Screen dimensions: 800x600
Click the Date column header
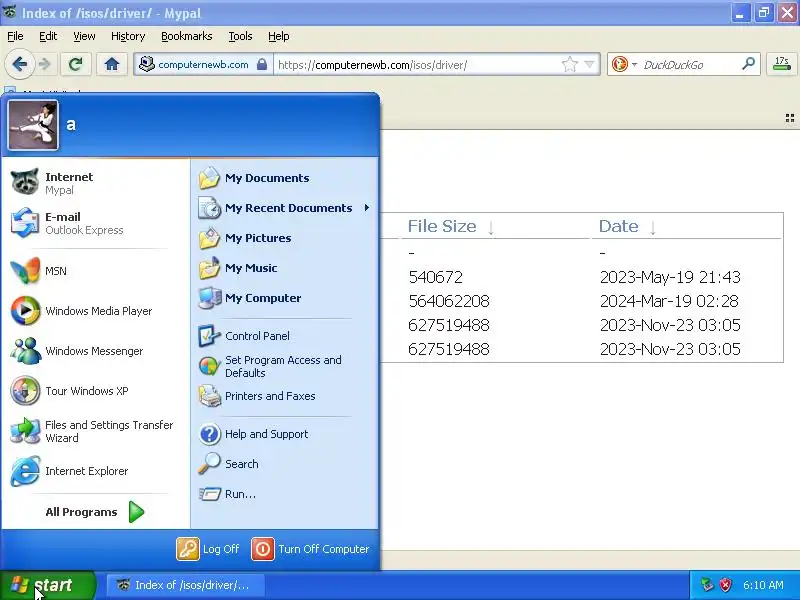618,226
